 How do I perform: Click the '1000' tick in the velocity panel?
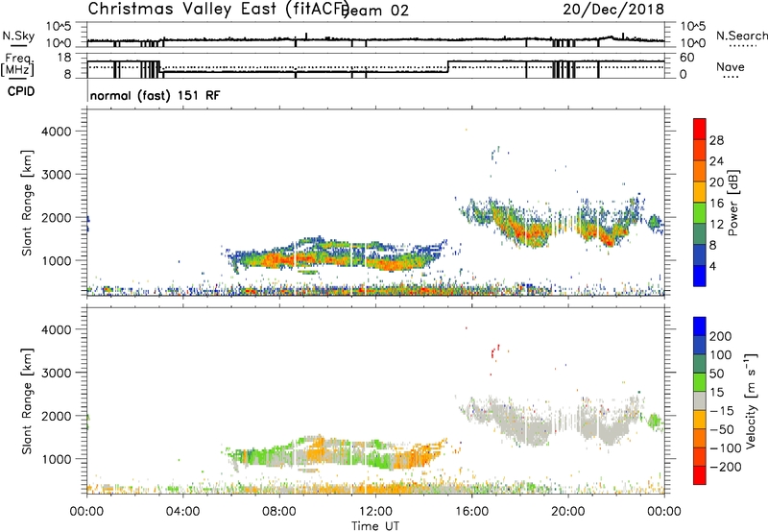(x=56, y=458)
